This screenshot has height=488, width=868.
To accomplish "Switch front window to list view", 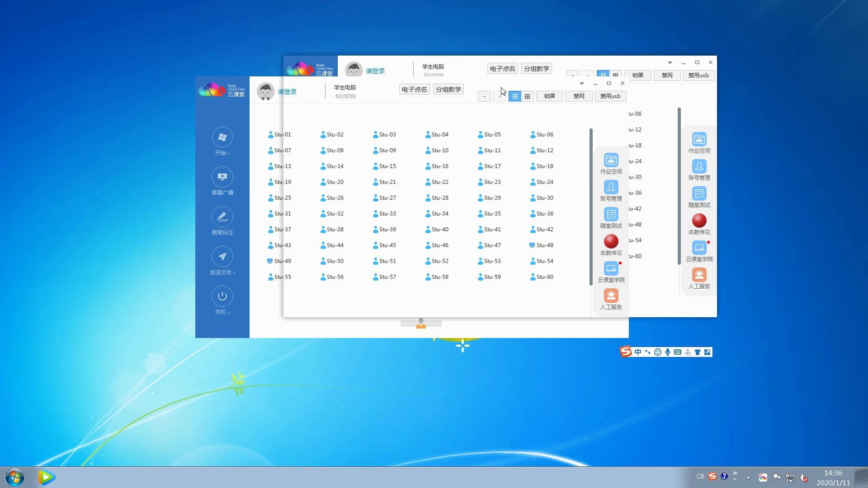I will pos(515,96).
